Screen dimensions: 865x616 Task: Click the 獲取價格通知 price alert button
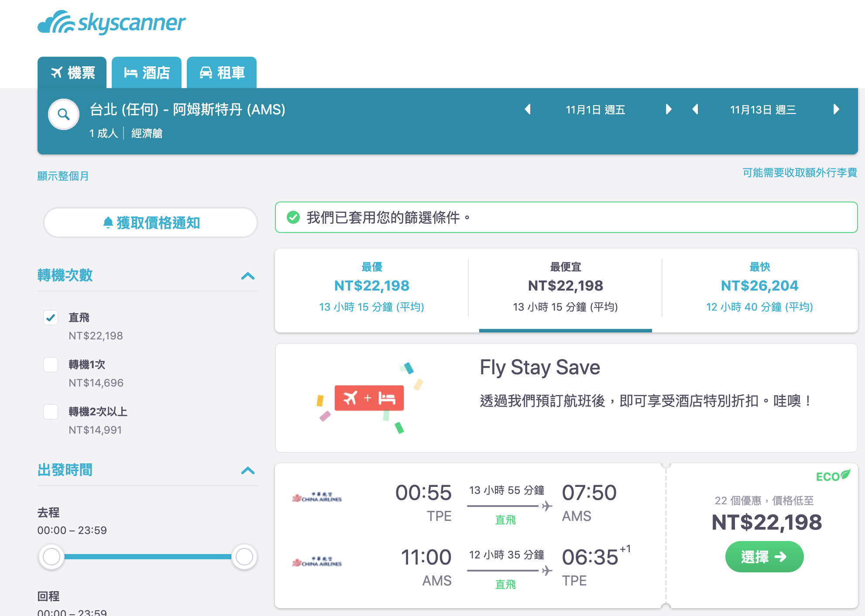coord(151,222)
